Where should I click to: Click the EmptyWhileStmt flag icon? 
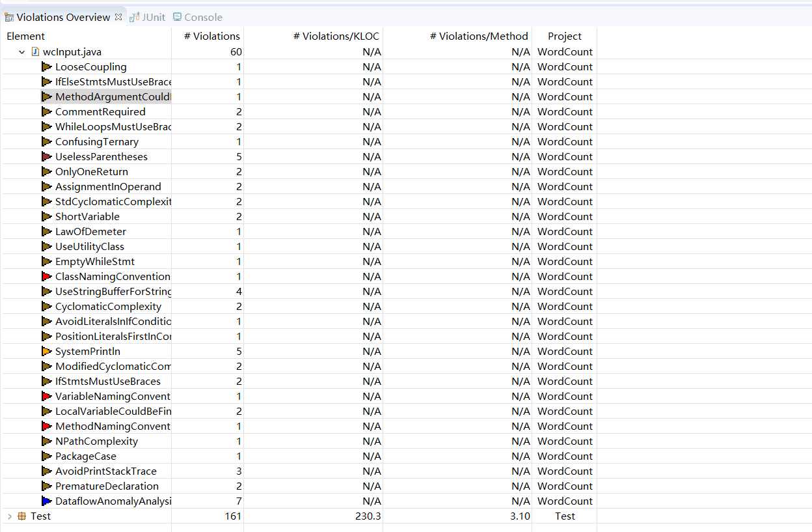tap(46, 262)
